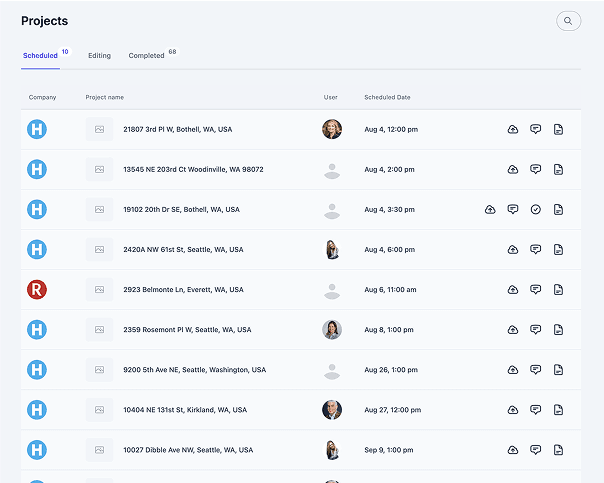Click the Scheduled Date column header

tap(387, 97)
